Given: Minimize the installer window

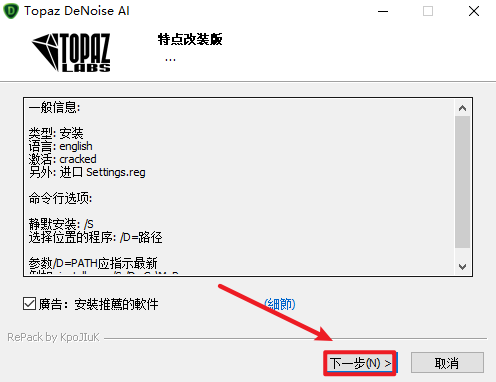Looking at the screenshot, I should click(x=383, y=11).
